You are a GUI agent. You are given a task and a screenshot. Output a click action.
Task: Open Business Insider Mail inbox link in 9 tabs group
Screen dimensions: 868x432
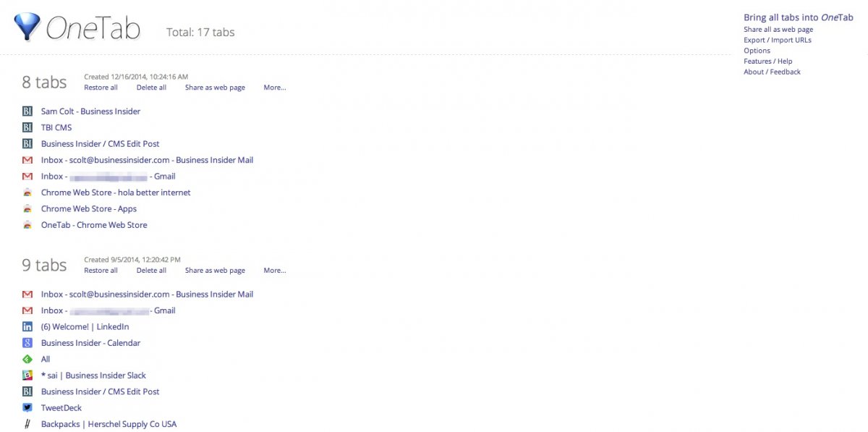(147, 295)
